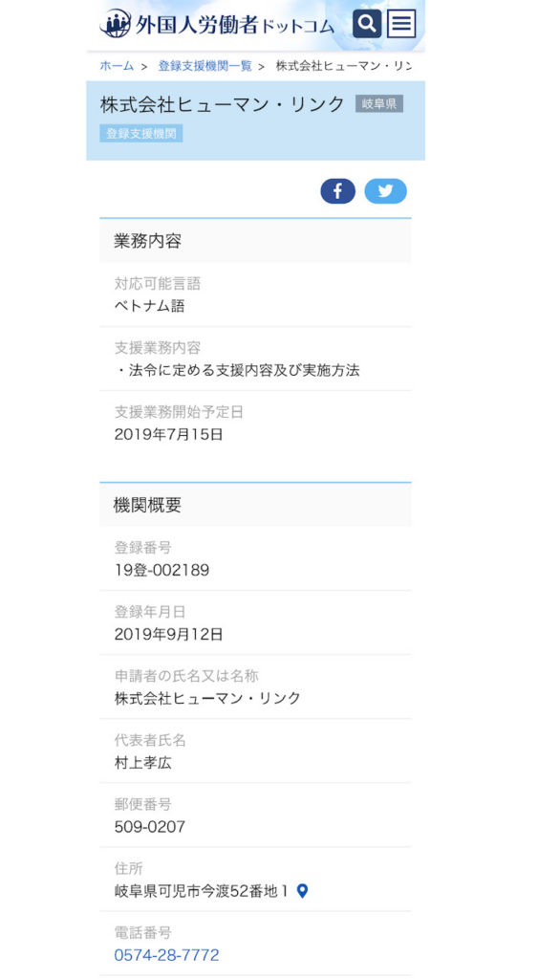Open the search magnifier icon
560x979 pixels.
tap(366, 24)
